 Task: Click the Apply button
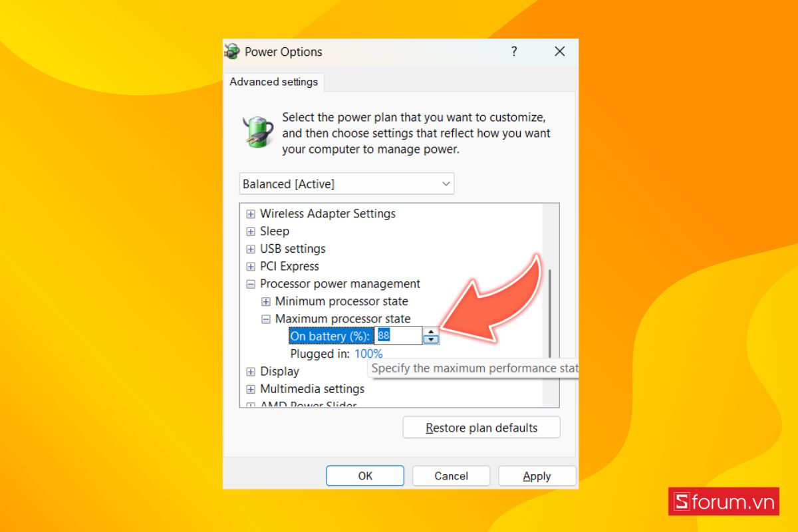537,475
